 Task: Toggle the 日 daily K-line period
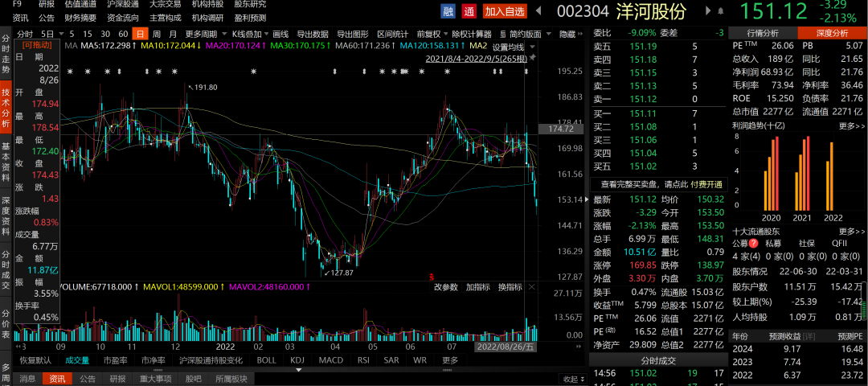pos(141,34)
